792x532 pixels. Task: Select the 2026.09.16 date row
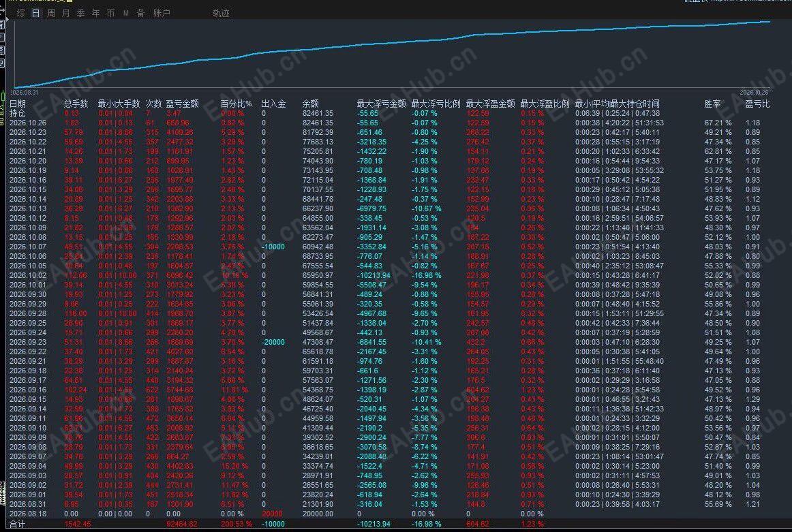28,390
